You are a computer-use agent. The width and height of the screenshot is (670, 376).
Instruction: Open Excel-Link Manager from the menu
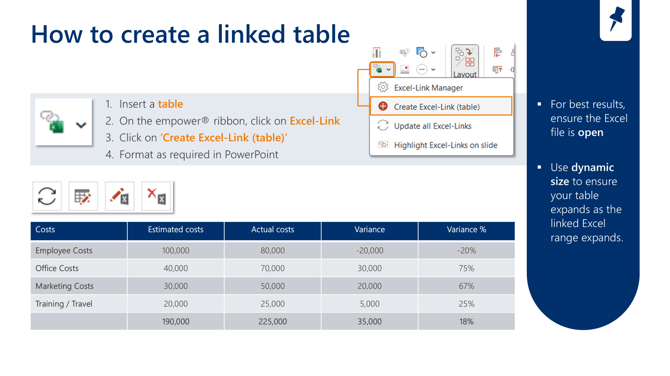click(x=441, y=88)
